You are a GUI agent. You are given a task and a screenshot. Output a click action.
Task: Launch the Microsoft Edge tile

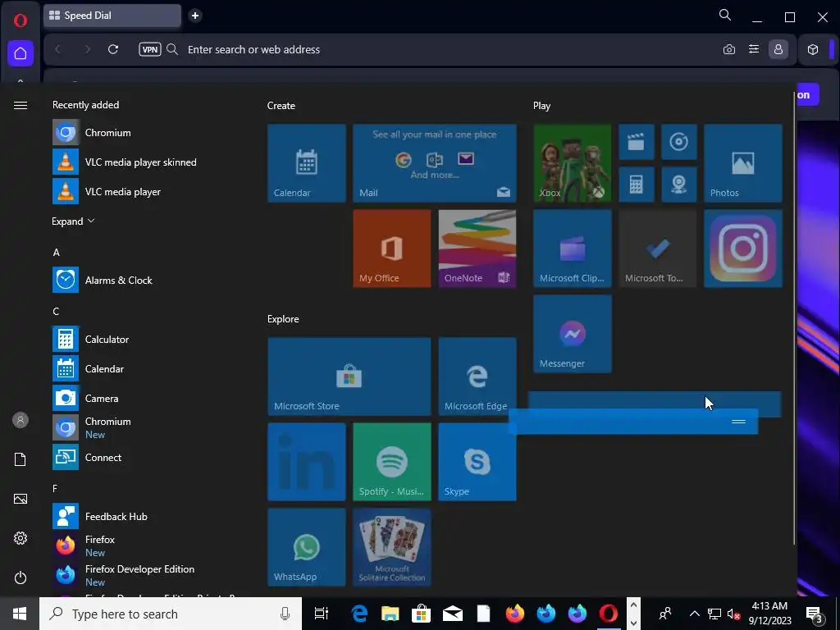point(477,377)
